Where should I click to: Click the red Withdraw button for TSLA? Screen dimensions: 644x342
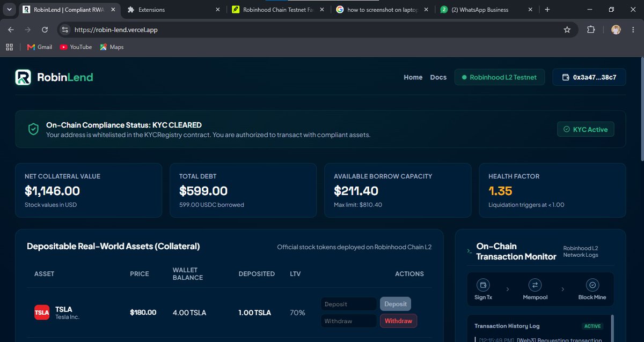[x=398, y=321]
